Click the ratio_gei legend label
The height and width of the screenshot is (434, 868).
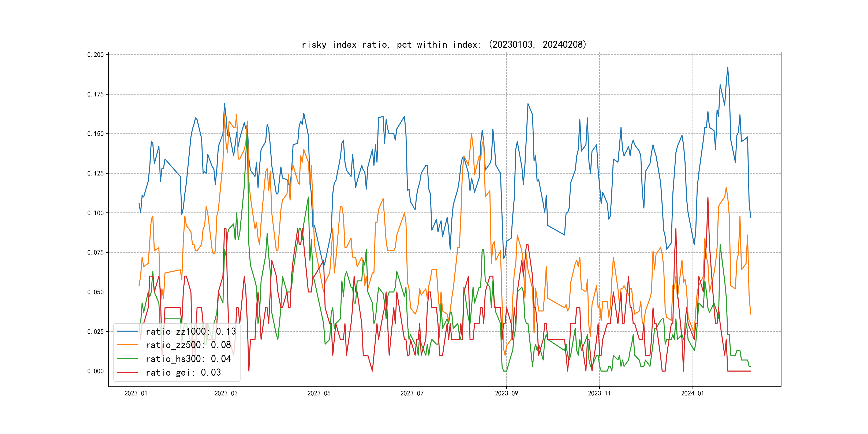[x=183, y=372]
